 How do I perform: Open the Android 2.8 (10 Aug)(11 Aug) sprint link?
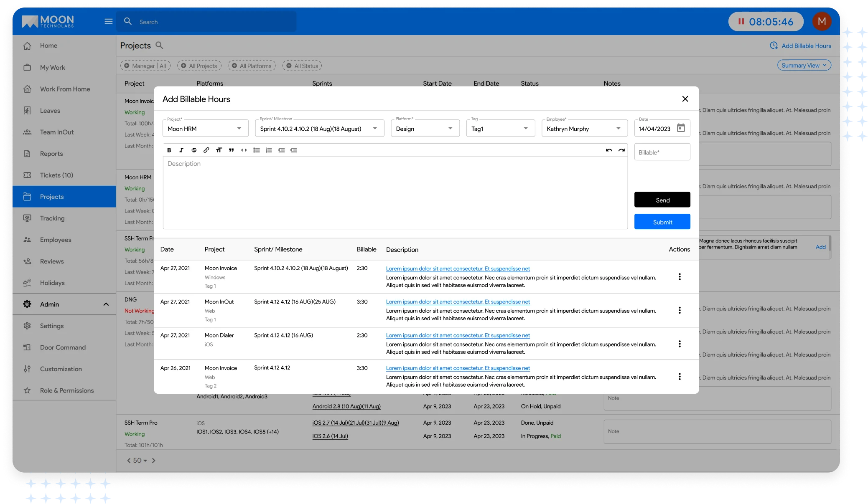pyautogui.click(x=346, y=406)
